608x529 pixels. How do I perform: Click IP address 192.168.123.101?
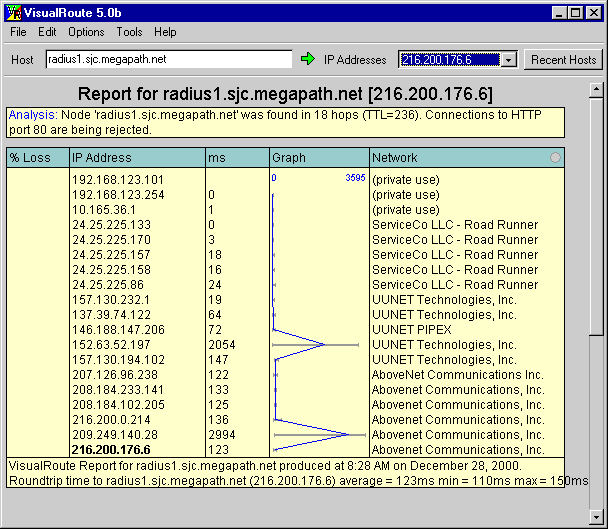pos(118,180)
